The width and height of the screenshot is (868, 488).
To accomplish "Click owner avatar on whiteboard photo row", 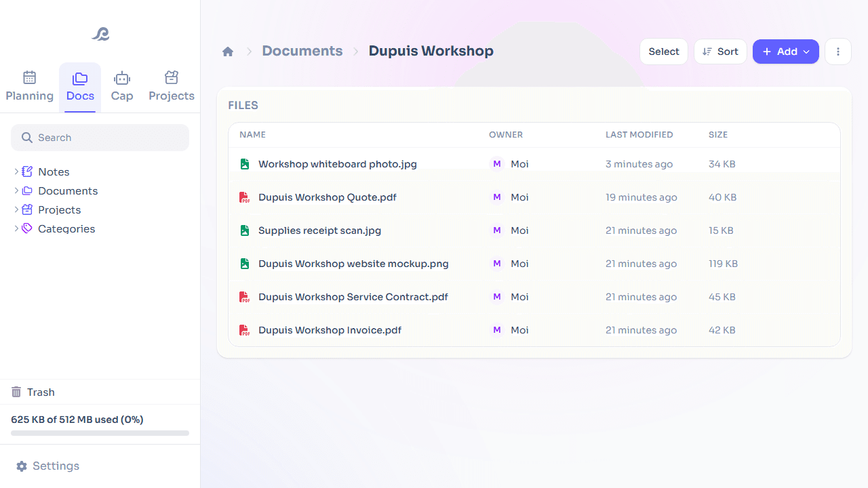I will pyautogui.click(x=497, y=164).
